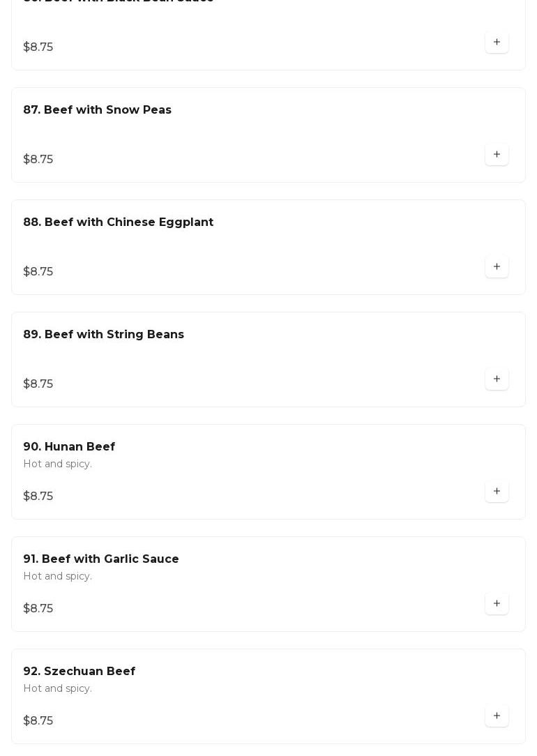Click plus icon for Beef with Chinese Eggplant

click(x=497, y=266)
